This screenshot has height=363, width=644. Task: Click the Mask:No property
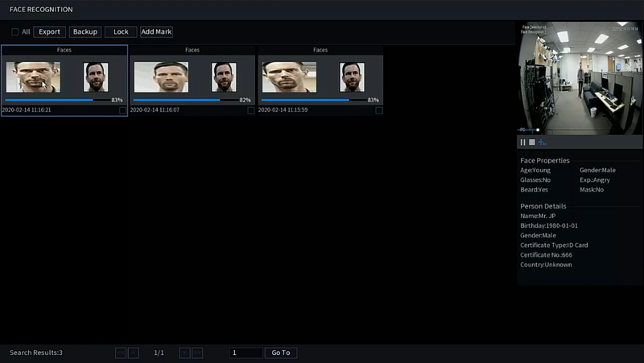point(592,190)
